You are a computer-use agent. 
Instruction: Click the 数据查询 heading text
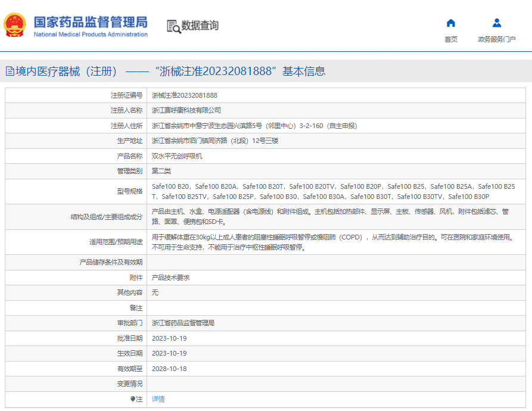[200, 26]
